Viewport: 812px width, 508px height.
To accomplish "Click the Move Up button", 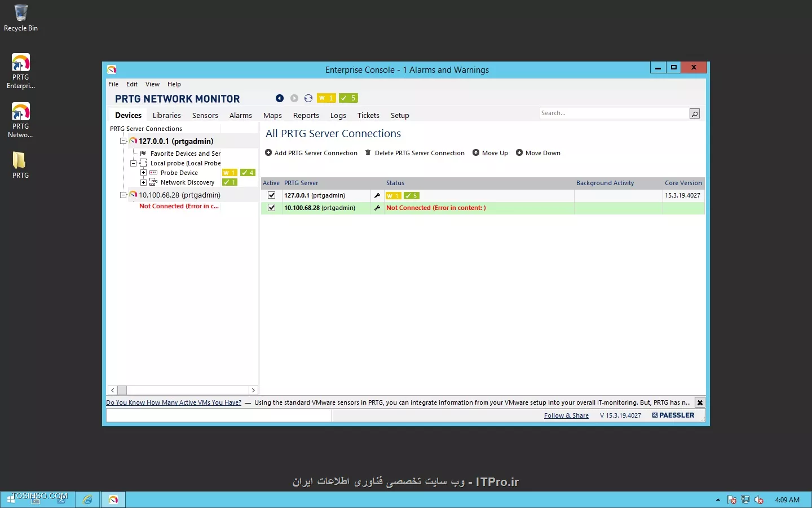I will point(490,153).
